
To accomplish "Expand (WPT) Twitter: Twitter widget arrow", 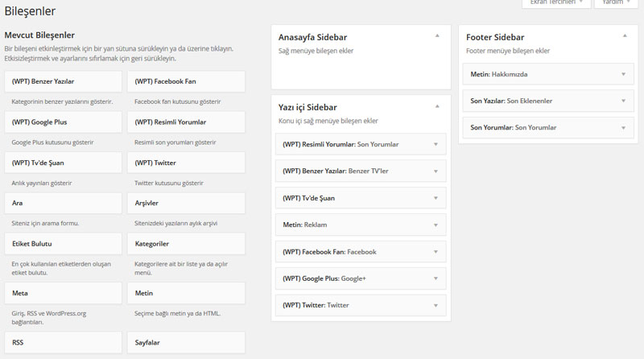I will click(x=436, y=306).
